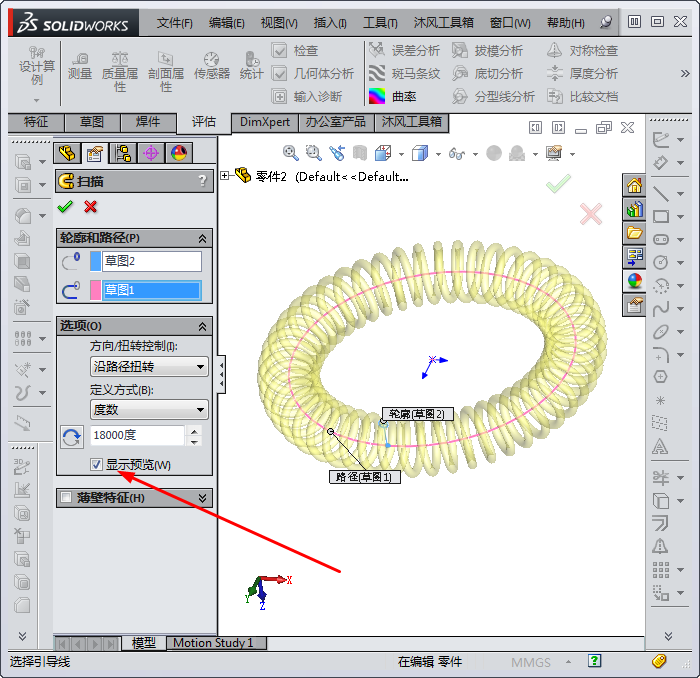Expand the 零件2 feature tree node
Screen dimensions: 700x678
point(225,176)
